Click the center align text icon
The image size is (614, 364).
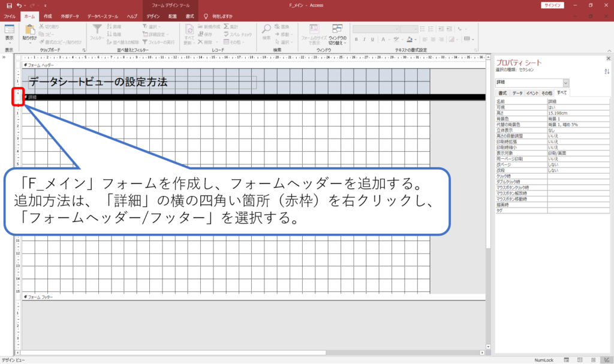click(x=433, y=39)
